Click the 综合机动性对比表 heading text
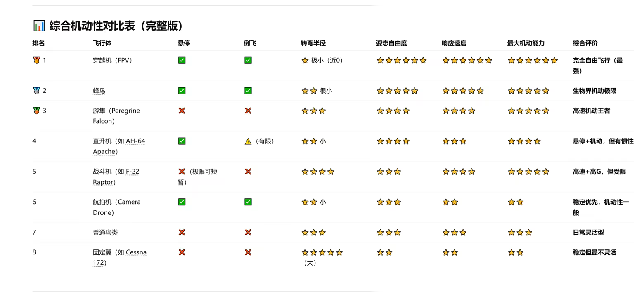The width and height of the screenshot is (644, 301). click(92, 26)
